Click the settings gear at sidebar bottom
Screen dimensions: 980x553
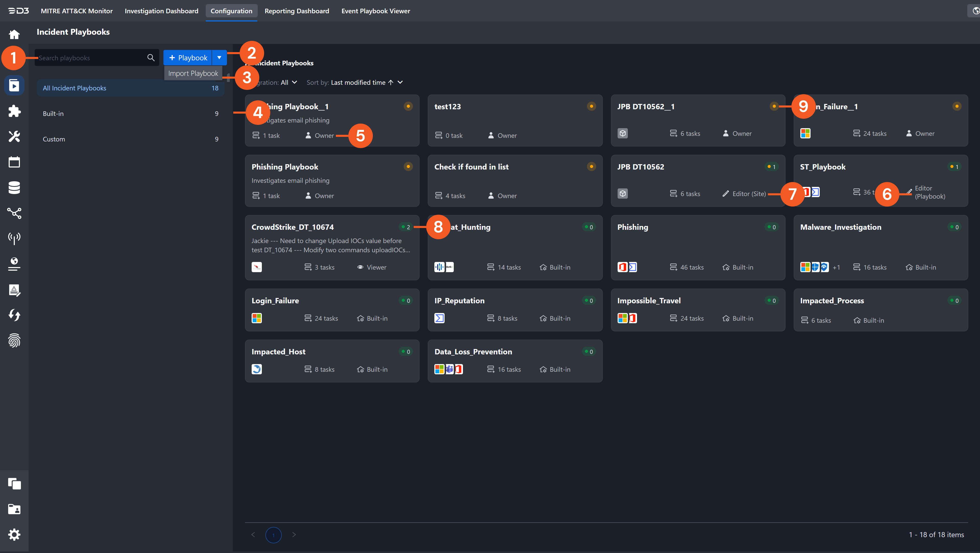pyautogui.click(x=14, y=534)
